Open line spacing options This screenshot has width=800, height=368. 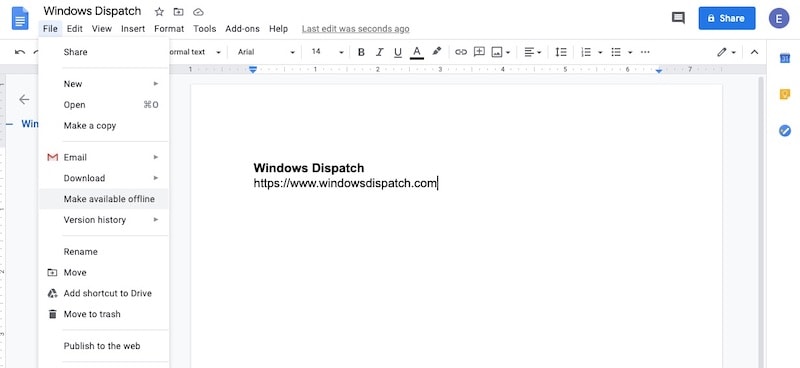(561, 52)
